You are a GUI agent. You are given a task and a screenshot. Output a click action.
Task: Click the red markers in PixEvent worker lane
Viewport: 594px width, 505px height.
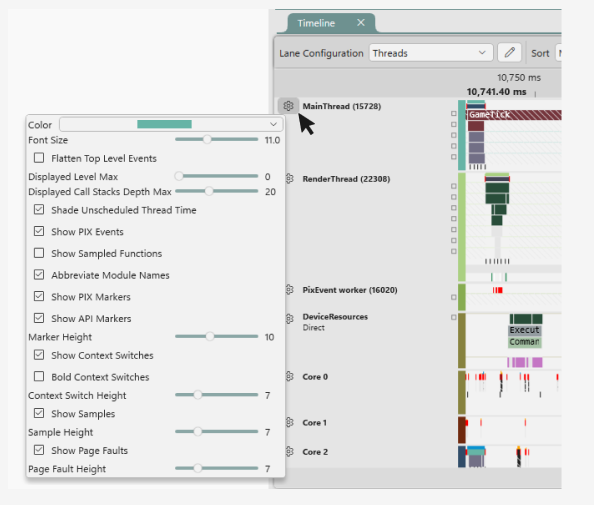(x=497, y=290)
